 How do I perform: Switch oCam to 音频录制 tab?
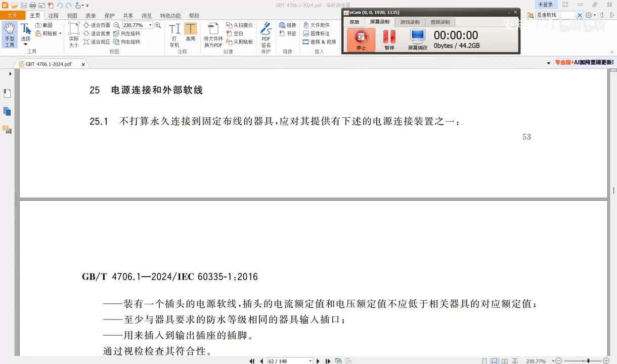(x=440, y=22)
